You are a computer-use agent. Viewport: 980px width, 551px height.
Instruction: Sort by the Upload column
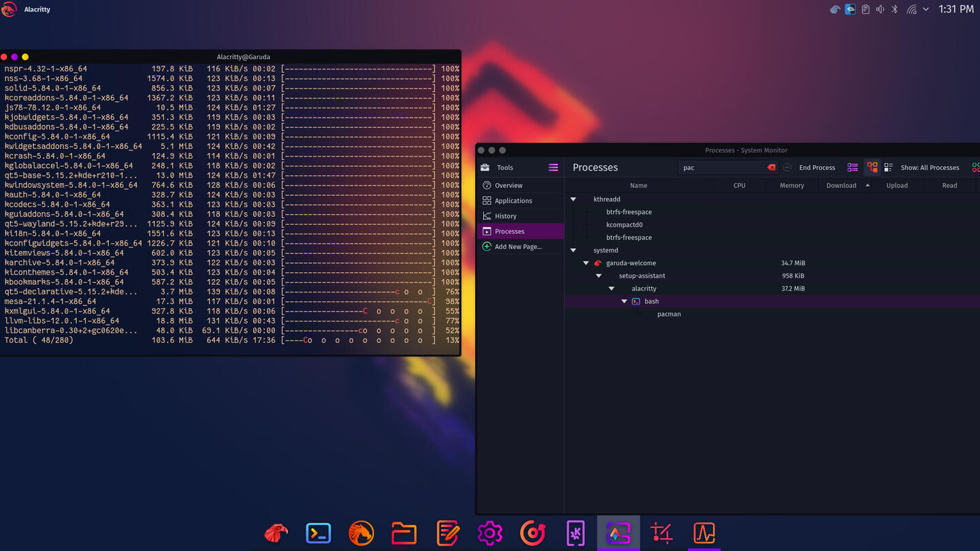click(897, 185)
